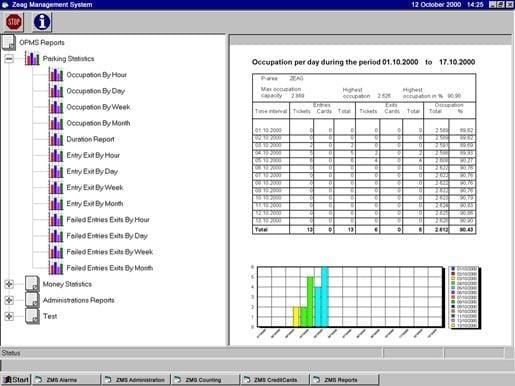Select the Occupation By Hour chart icon
The height and width of the screenshot is (386, 515).
tap(56, 75)
